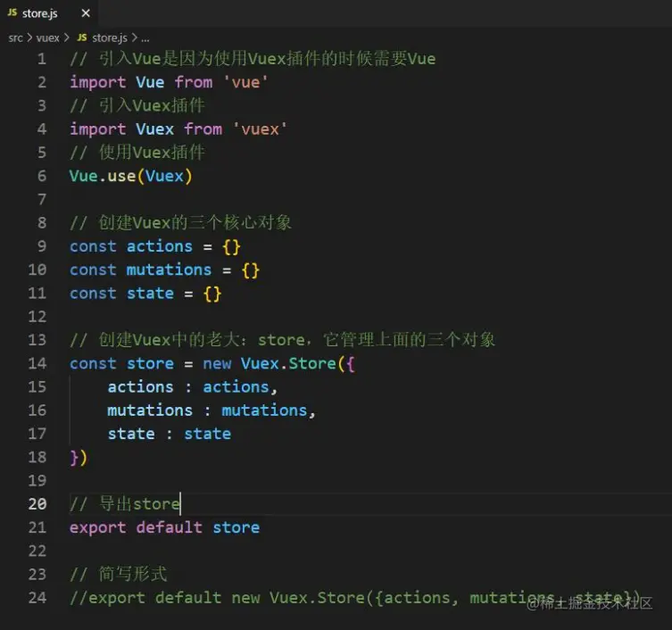Click the commented export on line 24
This screenshot has width=672, height=630.
354,597
